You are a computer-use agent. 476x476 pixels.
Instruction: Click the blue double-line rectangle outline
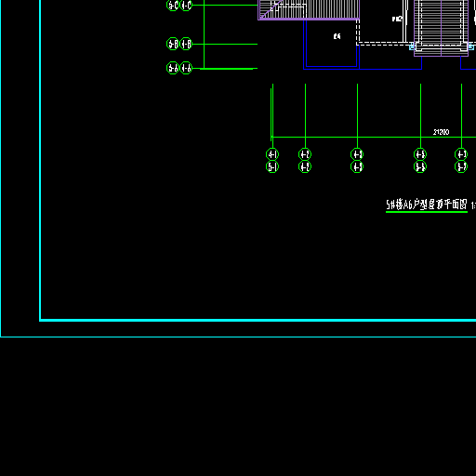(331, 44)
